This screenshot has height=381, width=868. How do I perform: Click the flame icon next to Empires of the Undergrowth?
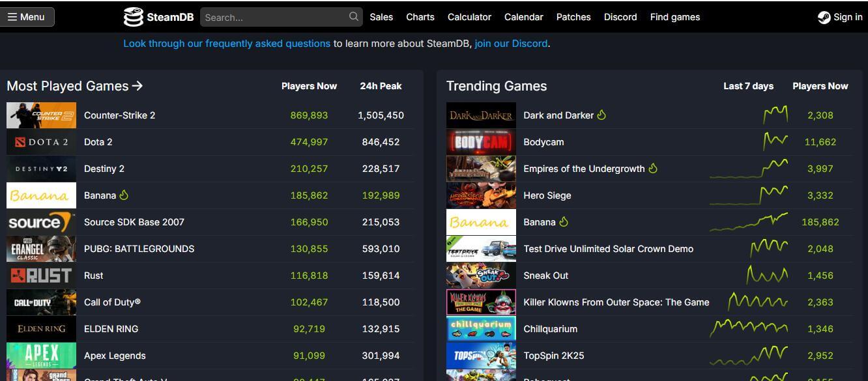653,168
